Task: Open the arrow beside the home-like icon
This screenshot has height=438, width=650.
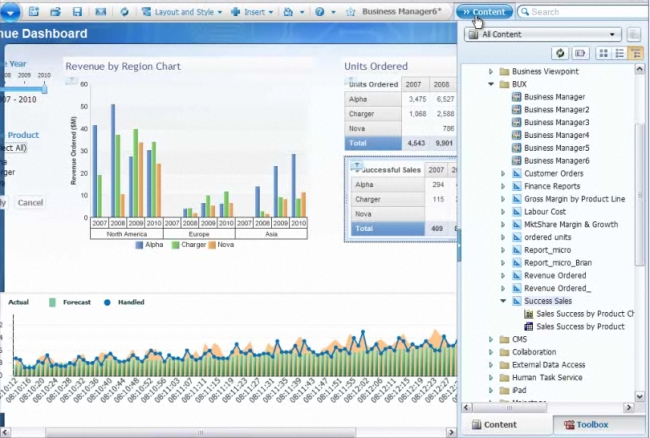Action: pyautogui.click(x=302, y=12)
